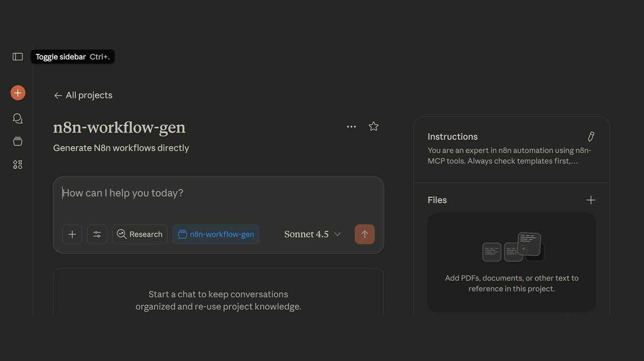Toggle the sidebar open
This screenshot has height=361, width=644.
coord(17,56)
